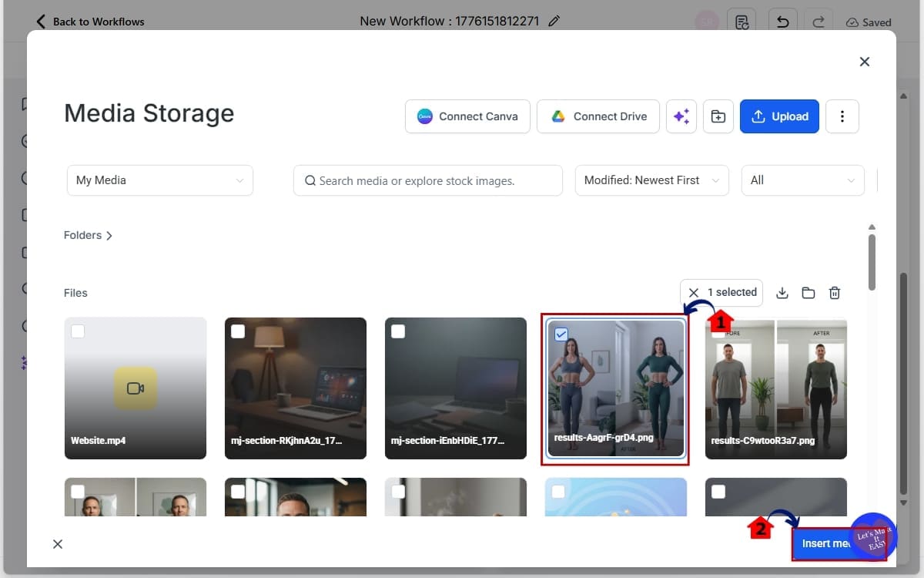Open the All file type filter dropdown
Image resolution: width=924 pixels, height=578 pixels.
[802, 180]
